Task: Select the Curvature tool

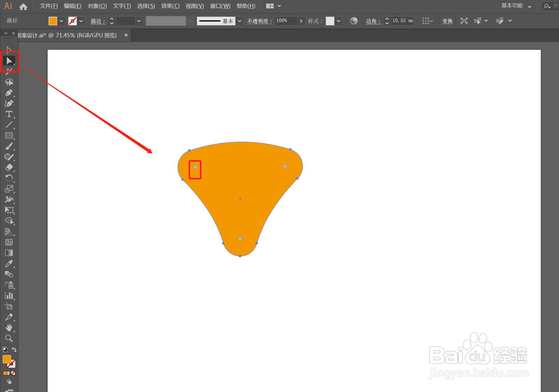Action: pyautogui.click(x=9, y=103)
